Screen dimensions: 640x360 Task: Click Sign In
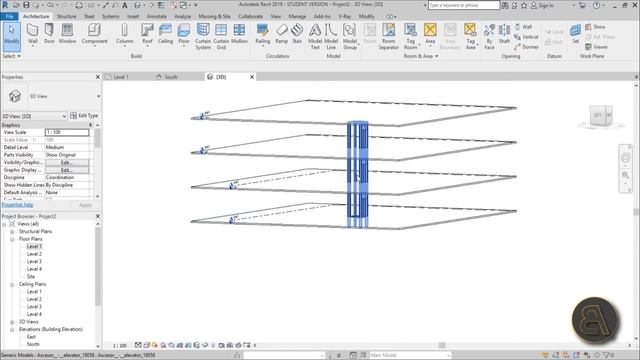(x=542, y=5)
